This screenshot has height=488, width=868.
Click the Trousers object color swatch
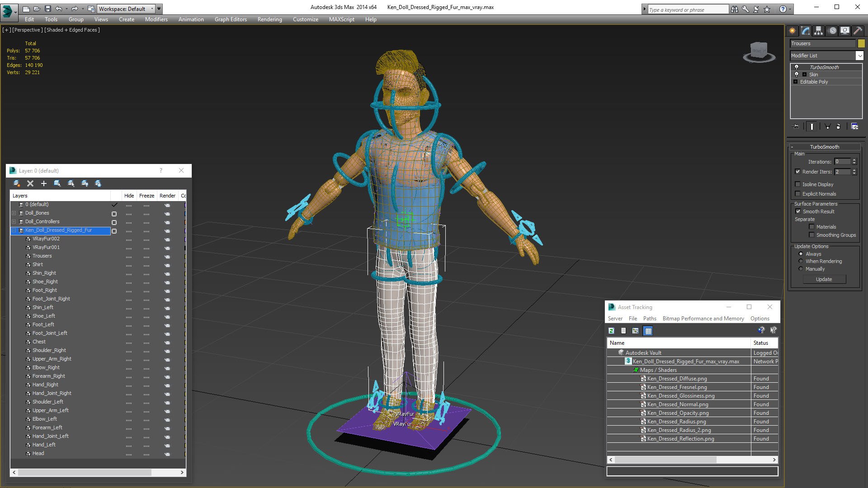(x=861, y=43)
